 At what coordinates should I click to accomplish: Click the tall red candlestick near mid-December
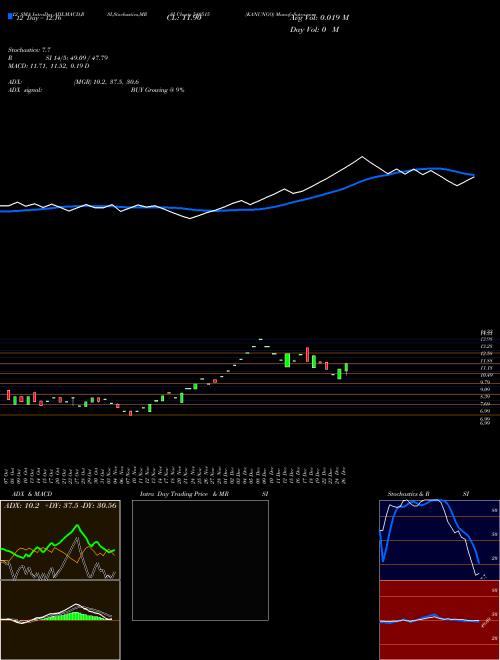click(307, 354)
